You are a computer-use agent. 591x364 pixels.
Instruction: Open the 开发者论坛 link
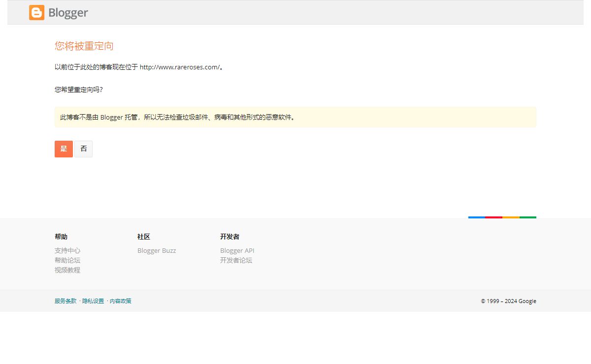point(236,260)
